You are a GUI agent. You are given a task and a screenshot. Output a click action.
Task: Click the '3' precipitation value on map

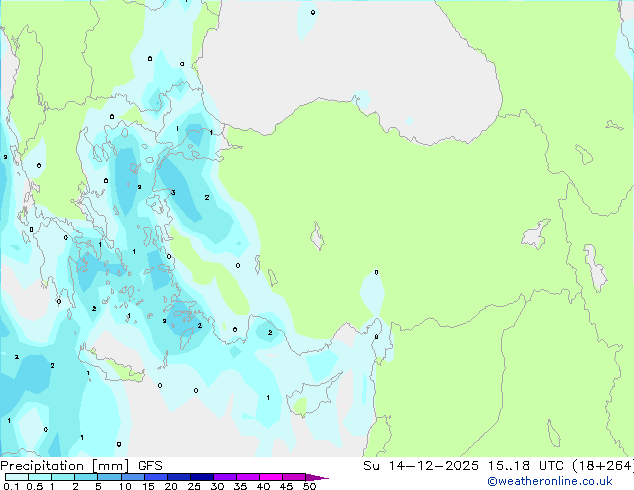click(x=173, y=192)
